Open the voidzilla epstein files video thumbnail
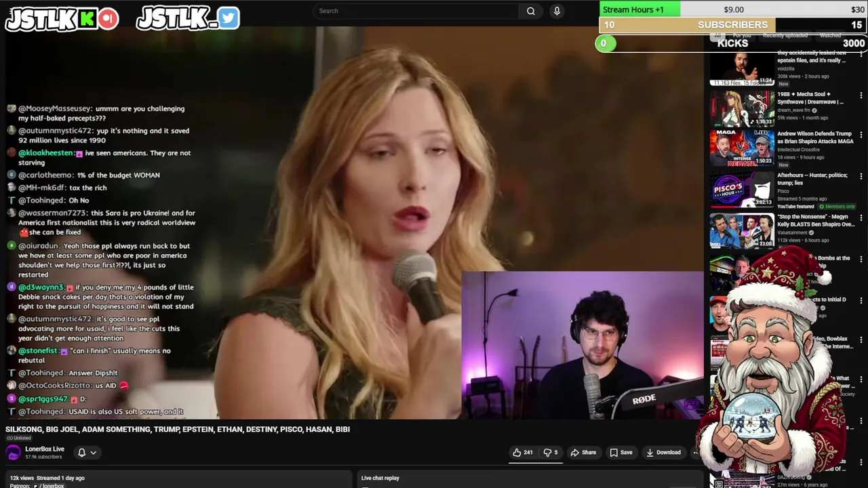Viewport: 868px width, 488px height. click(742, 68)
